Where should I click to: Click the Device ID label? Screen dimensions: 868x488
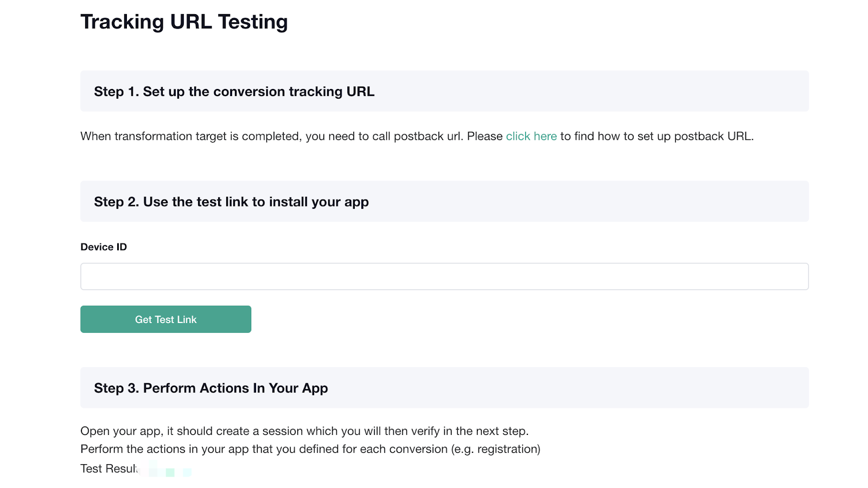coord(104,247)
